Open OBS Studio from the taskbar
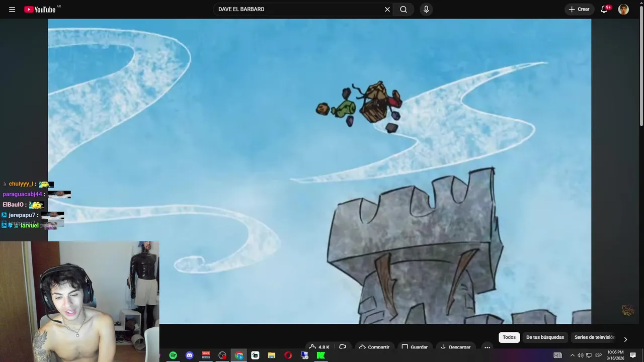Image resolution: width=644 pixels, height=362 pixels. [222, 355]
